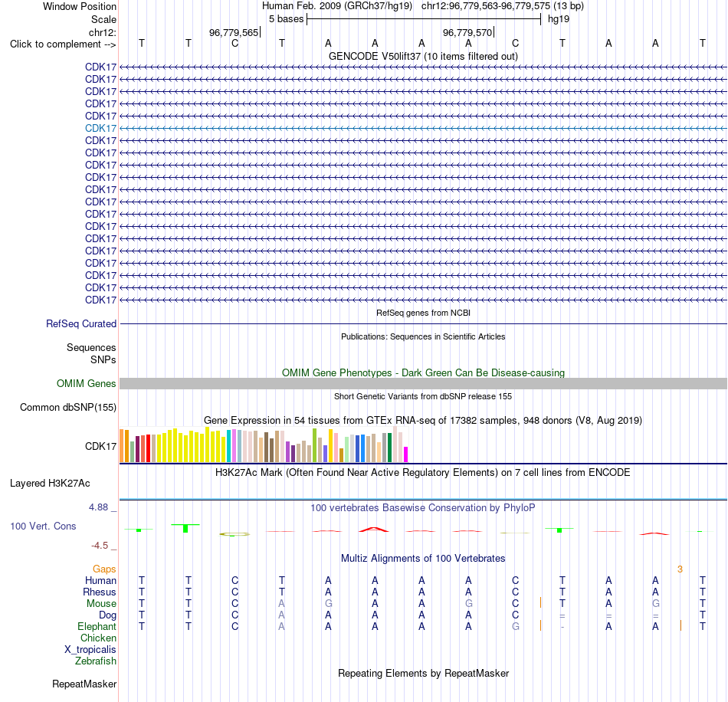Select the Chicken species row label
Image resolution: width=728 pixels, height=702 pixels.
[x=98, y=638]
